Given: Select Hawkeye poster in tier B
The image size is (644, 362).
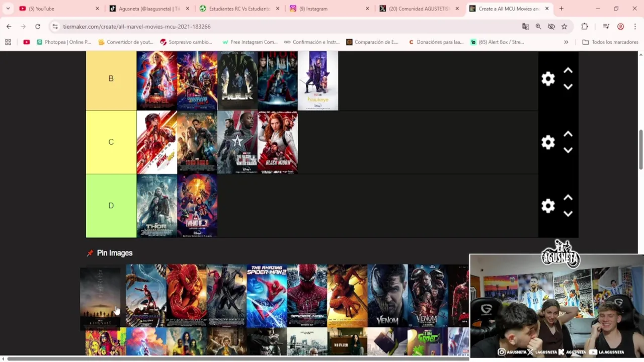Looking at the screenshot, I should tap(318, 80).
